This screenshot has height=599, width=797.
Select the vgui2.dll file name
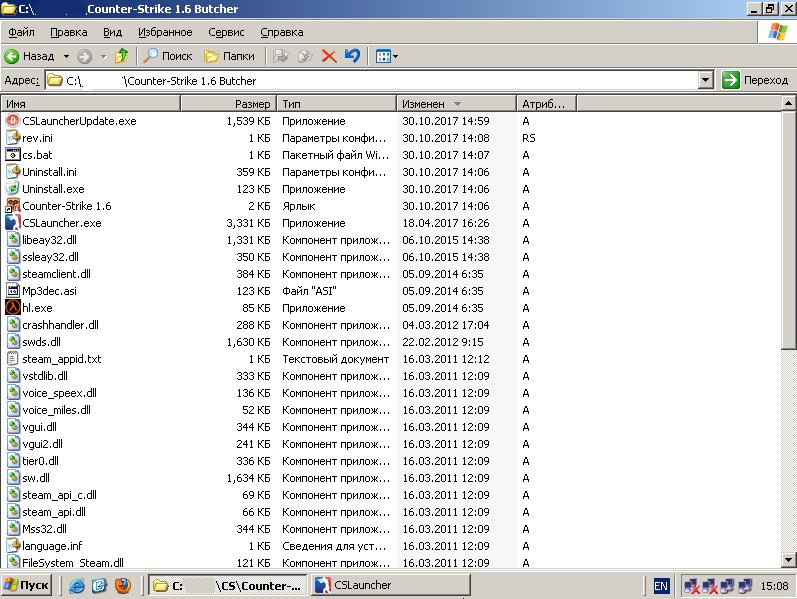tap(43, 444)
